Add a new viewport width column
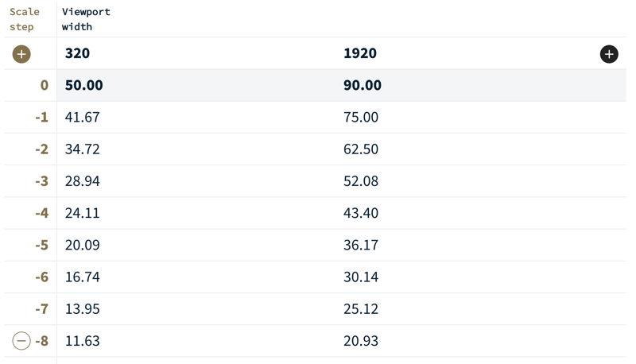This screenshot has height=364, width=636. click(x=609, y=54)
